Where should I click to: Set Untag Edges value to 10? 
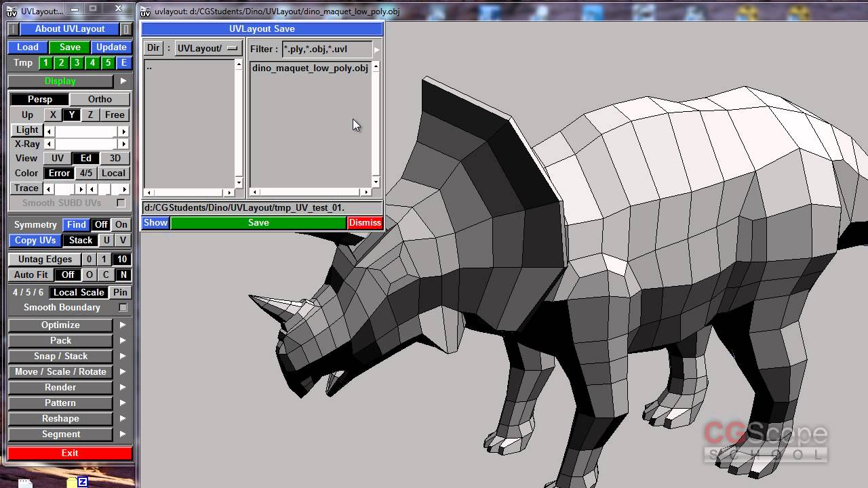click(121, 260)
